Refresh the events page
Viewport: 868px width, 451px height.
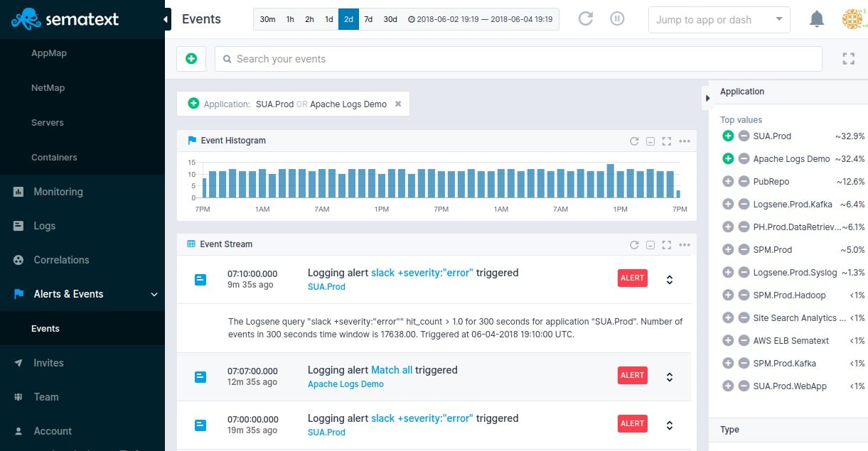(x=585, y=19)
